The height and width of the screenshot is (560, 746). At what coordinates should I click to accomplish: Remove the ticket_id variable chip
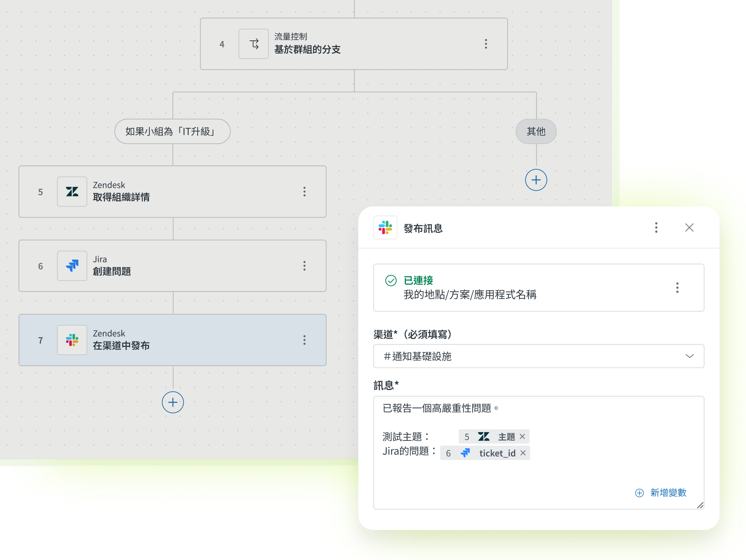pyautogui.click(x=523, y=453)
